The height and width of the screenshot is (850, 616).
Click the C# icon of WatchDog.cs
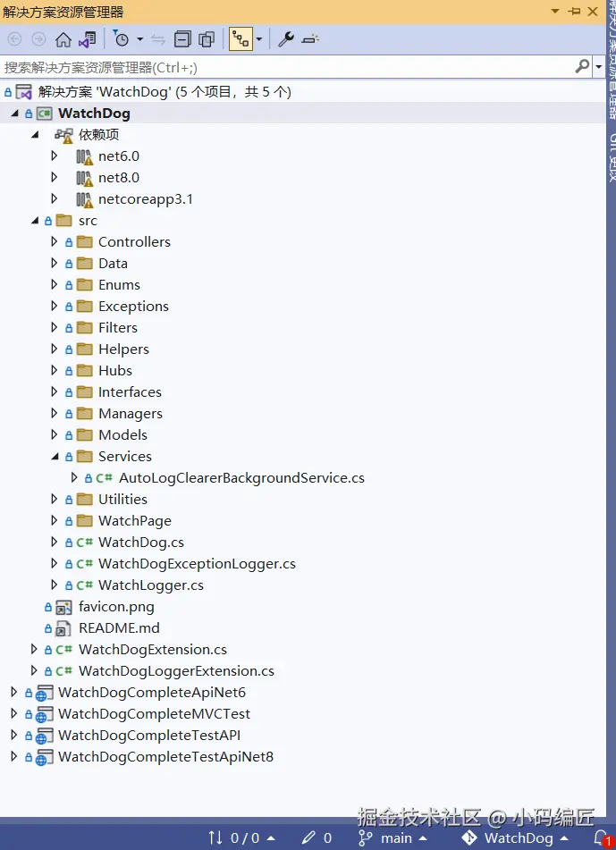[85, 543]
